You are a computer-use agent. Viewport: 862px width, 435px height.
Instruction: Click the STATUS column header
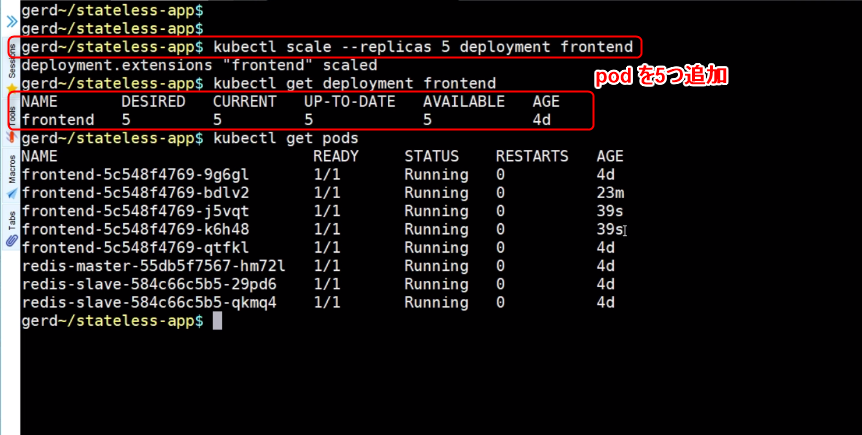coord(432,156)
